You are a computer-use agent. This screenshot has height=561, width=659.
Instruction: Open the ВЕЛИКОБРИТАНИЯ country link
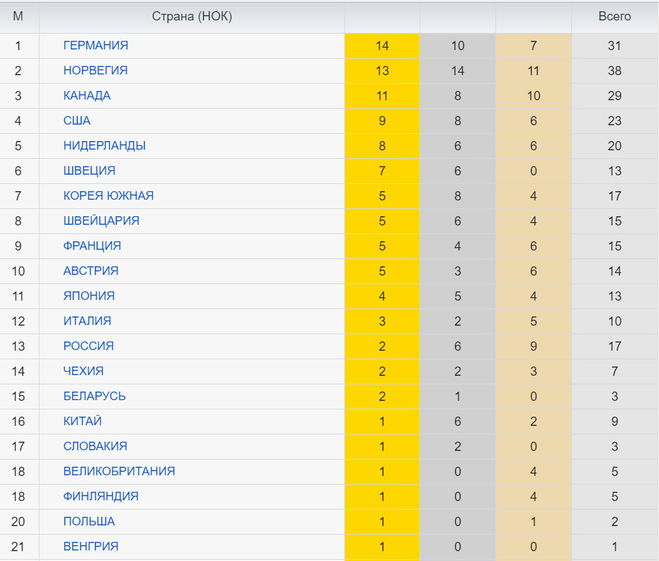(x=119, y=471)
